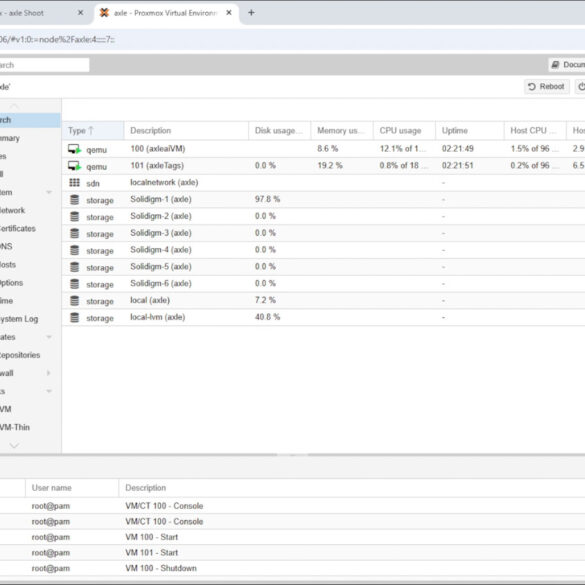Open the DNS side menu item
The height and width of the screenshot is (585, 585).
pyautogui.click(x=30, y=246)
